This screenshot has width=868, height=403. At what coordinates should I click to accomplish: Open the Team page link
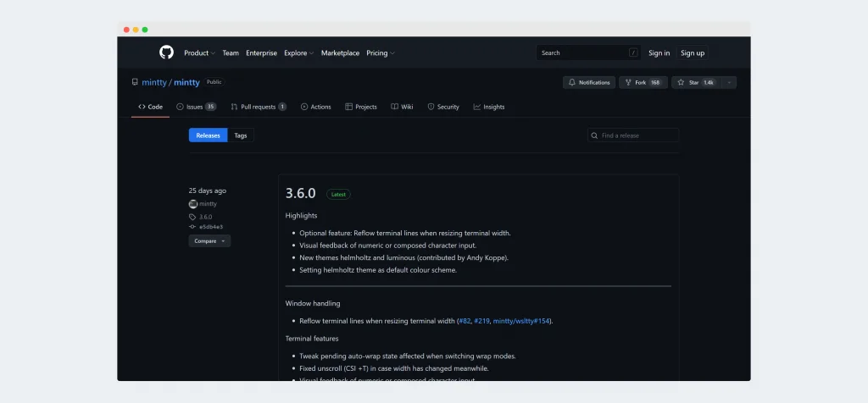231,53
